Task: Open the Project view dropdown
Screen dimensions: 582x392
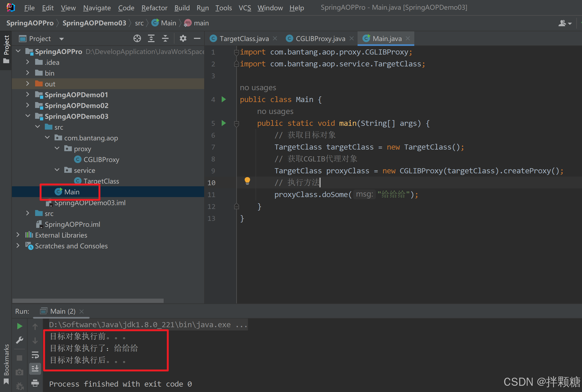Action: click(x=62, y=39)
